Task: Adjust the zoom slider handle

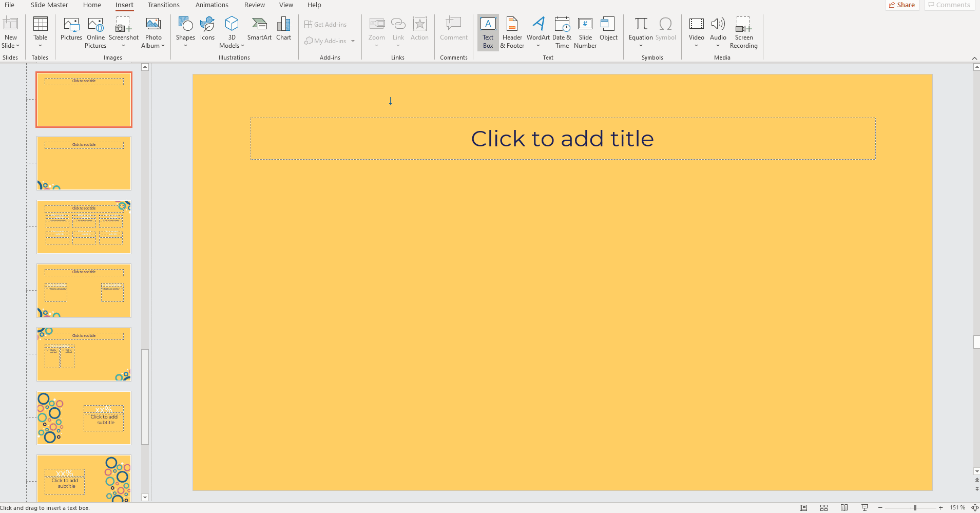Action: click(915, 508)
